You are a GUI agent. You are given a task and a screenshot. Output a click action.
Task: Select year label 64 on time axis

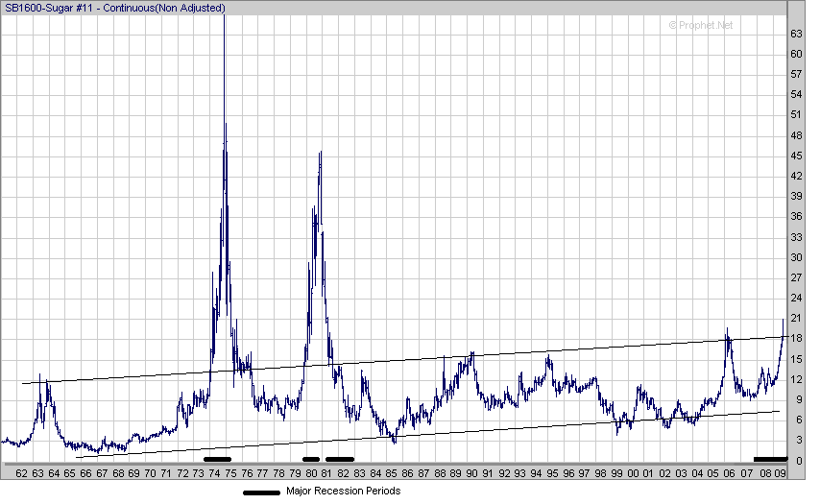(x=54, y=473)
